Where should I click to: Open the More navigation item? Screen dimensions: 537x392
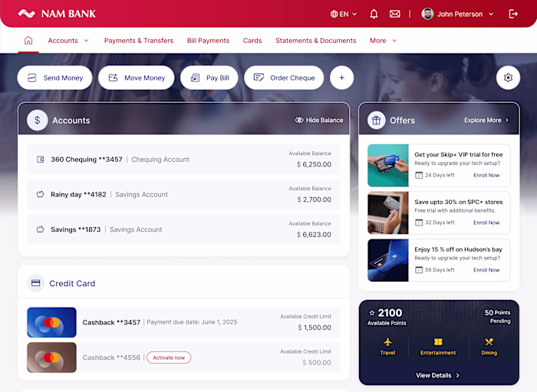377,41
